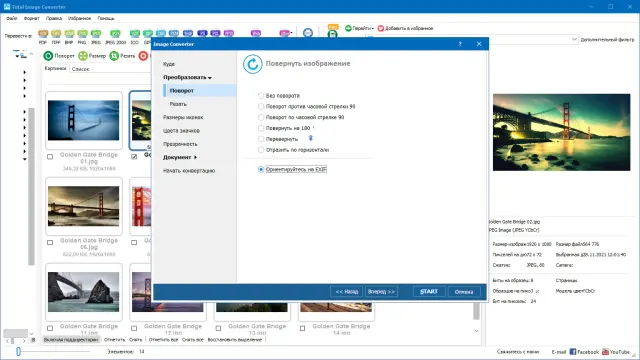The height and width of the screenshot is (360, 640).
Task: Click the START button
Action: 429,291
